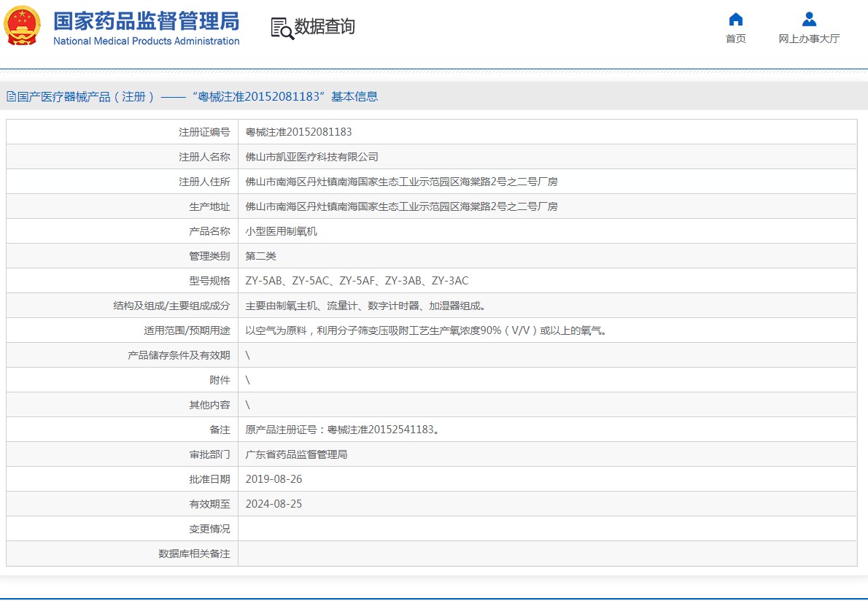
Task: Click the 管理类别 label cell
Action: tap(122, 256)
